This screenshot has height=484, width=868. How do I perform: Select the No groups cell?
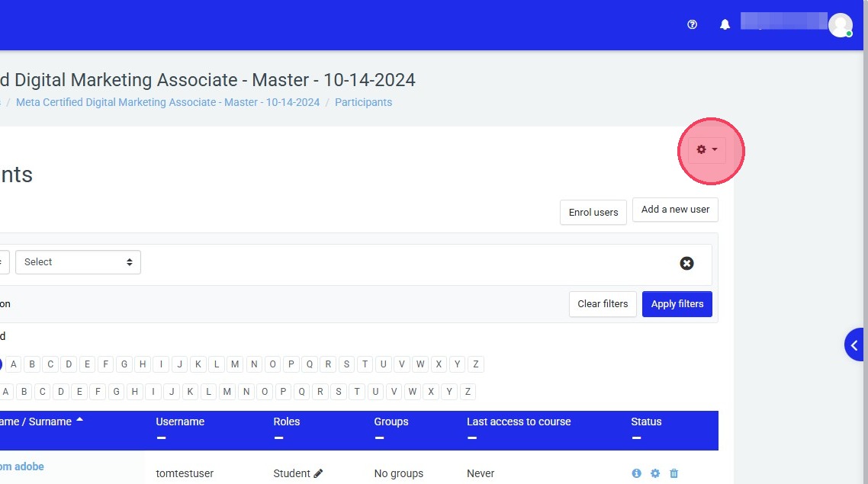click(399, 473)
